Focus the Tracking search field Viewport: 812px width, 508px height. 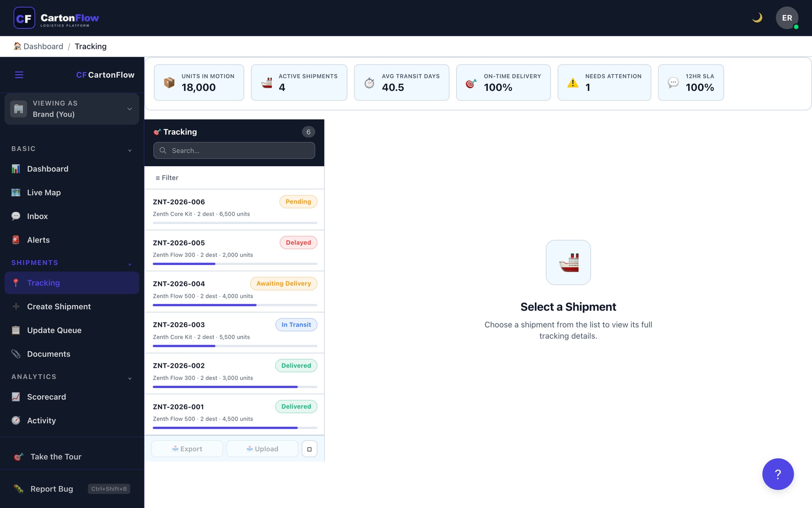240,150
